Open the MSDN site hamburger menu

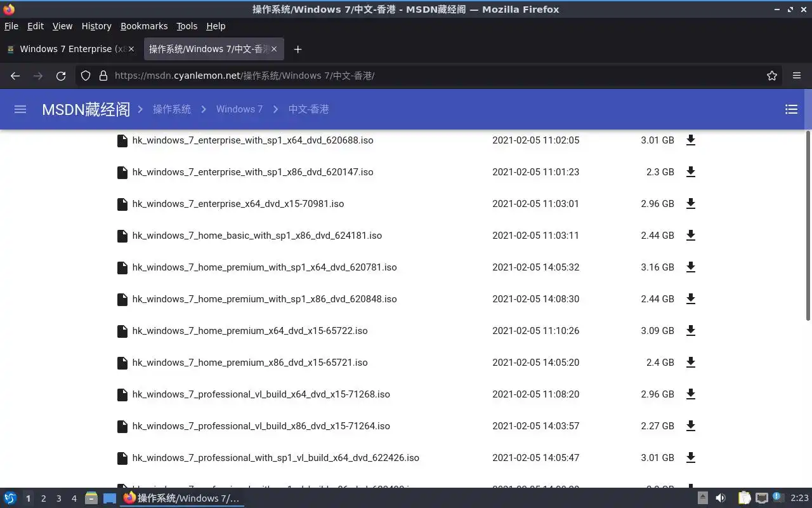click(20, 109)
